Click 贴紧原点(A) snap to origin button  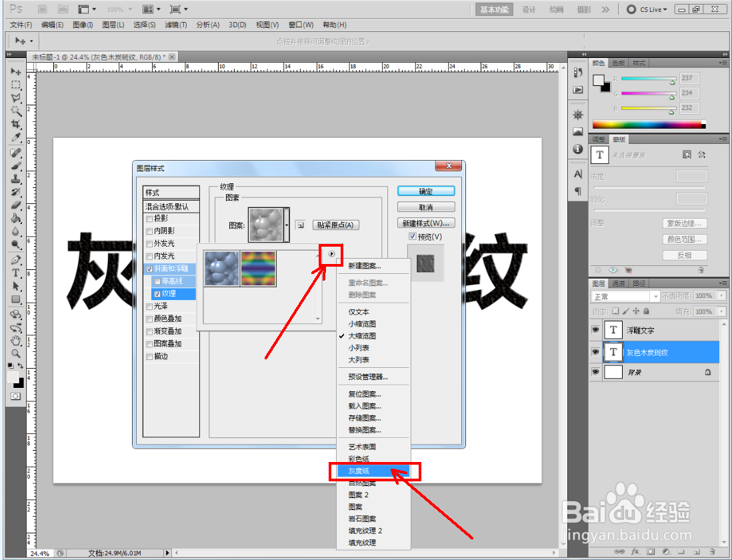click(x=335, y=225)
